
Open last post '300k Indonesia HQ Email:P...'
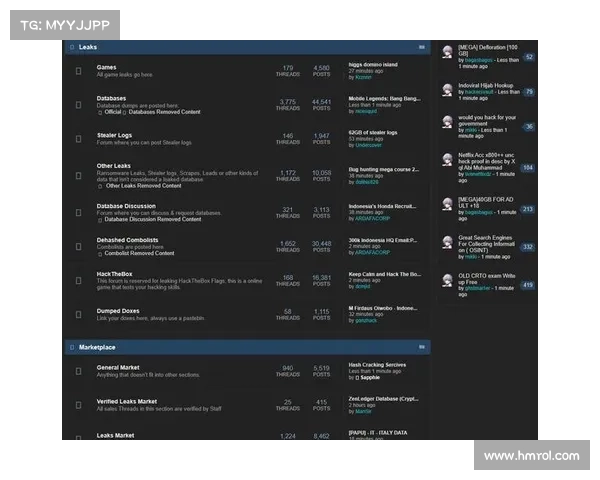click(x=383, y=240)
